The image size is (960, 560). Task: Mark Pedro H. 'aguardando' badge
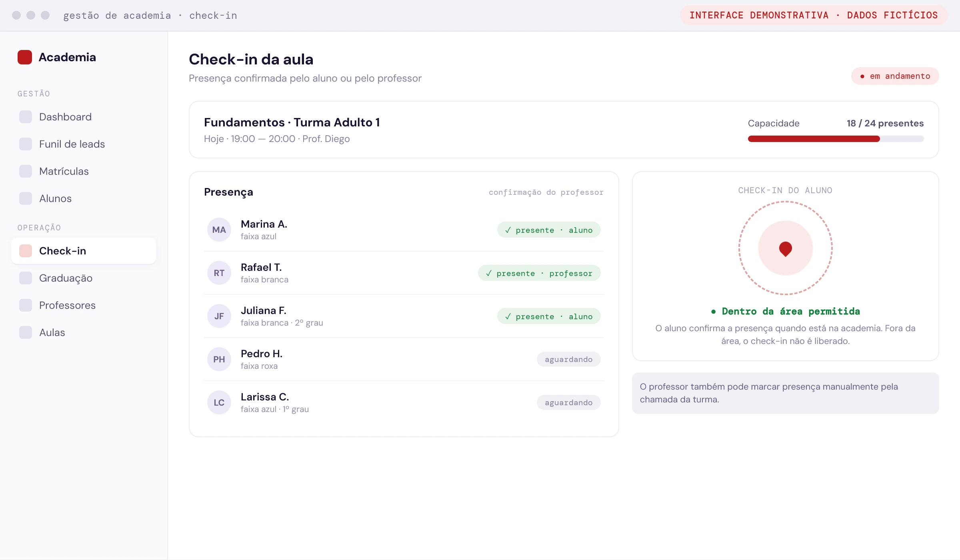(568, 359)
